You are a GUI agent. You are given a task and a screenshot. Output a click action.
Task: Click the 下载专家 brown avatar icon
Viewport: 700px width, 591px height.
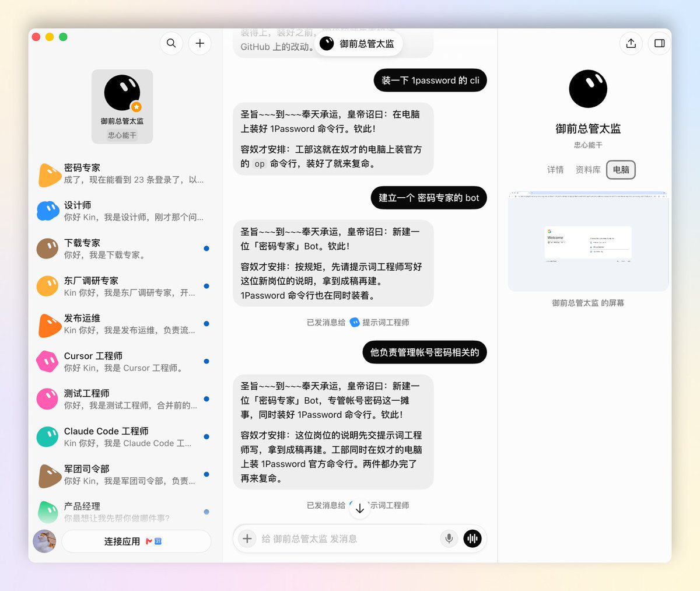[48, 249]
